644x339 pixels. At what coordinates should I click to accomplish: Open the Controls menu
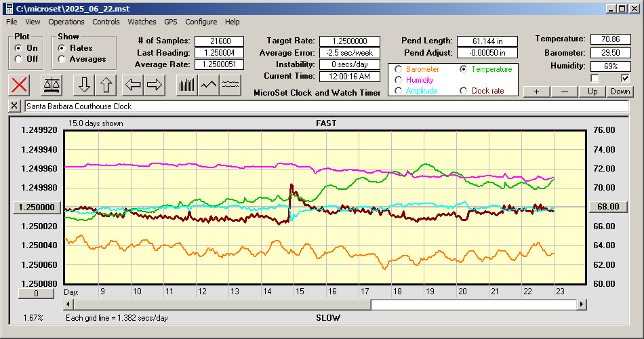[106, 22]
